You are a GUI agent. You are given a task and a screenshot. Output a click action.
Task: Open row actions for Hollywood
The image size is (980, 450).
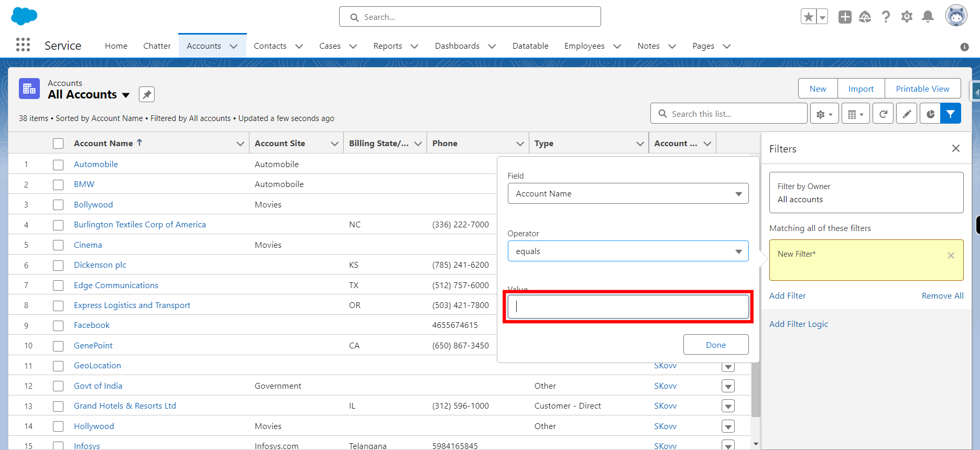click(x=728, y=426)
